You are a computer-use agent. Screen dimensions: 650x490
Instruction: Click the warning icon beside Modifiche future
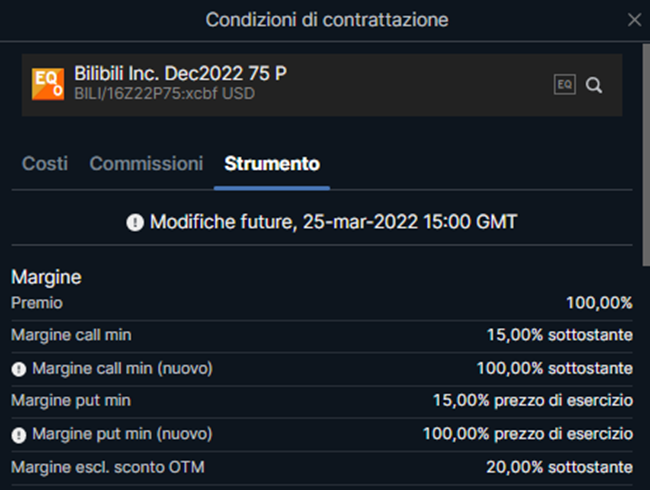point(135,222)
